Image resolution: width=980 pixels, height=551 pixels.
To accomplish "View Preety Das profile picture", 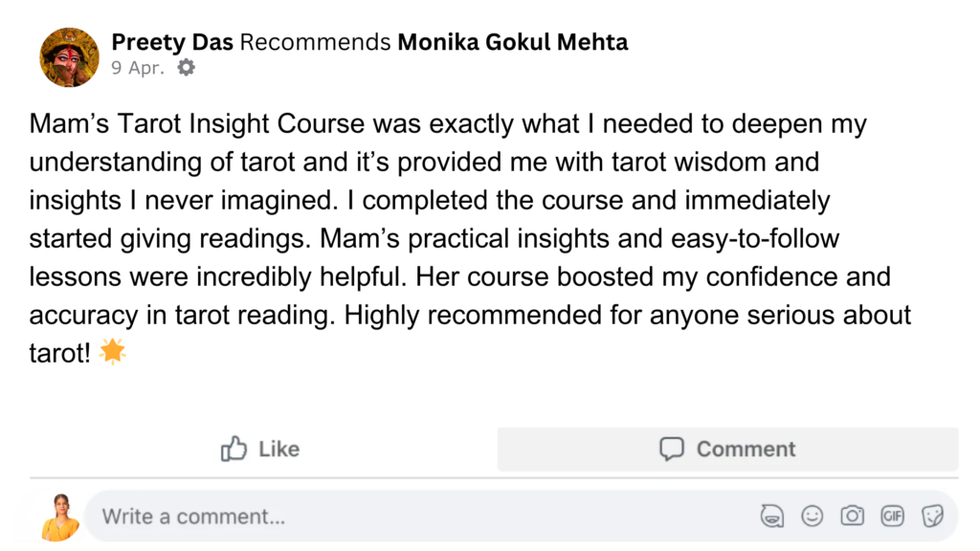I will (x=69, y=56).
